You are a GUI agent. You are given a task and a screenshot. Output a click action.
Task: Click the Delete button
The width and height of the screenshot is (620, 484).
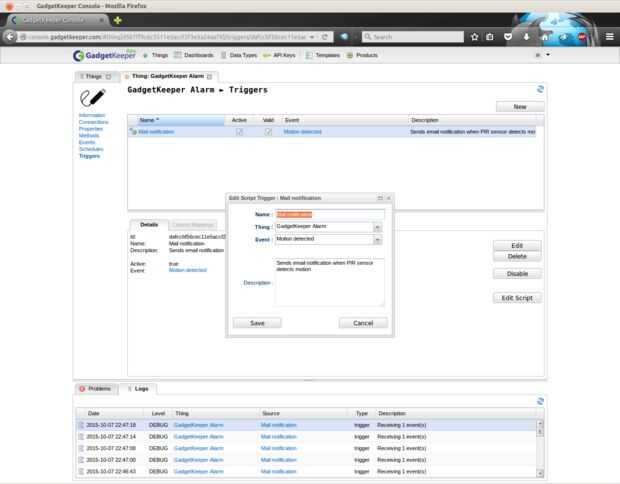517,256
